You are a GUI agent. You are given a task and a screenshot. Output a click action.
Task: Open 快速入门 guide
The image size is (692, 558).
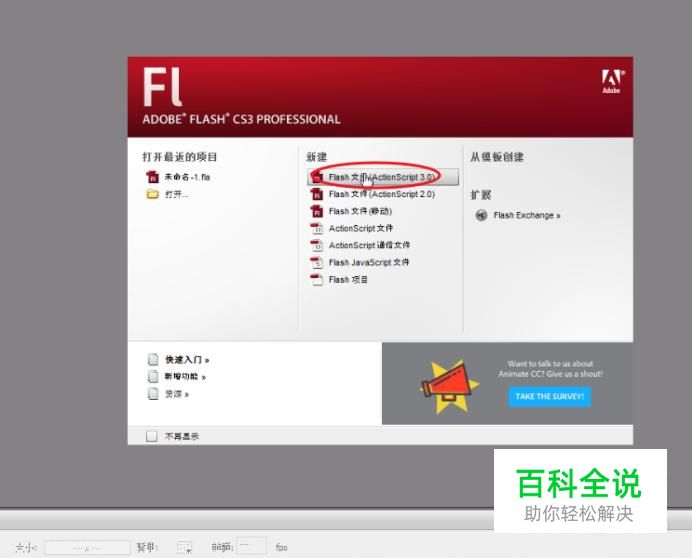tap(187, 360)
